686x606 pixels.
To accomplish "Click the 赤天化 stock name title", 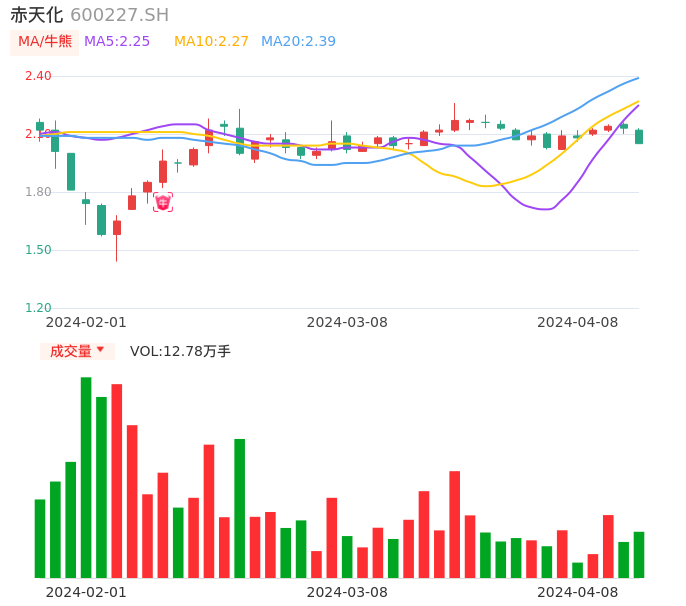I will [x=36, y=15].
